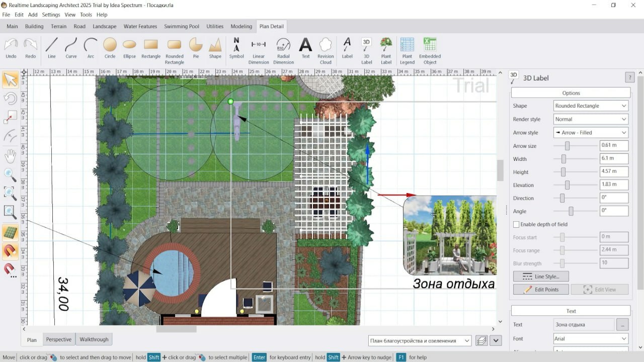Screen dimensions: 644x362
Task: Activate the Linear Dimension tool
Action: (259, 51)
